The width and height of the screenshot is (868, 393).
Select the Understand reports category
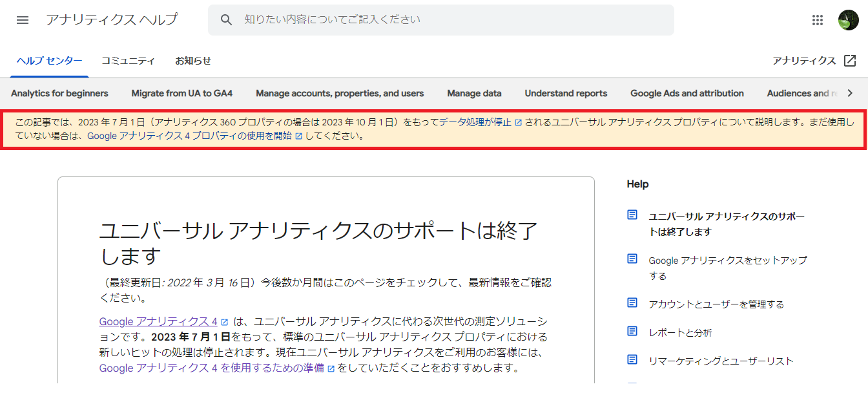(566, 94)
